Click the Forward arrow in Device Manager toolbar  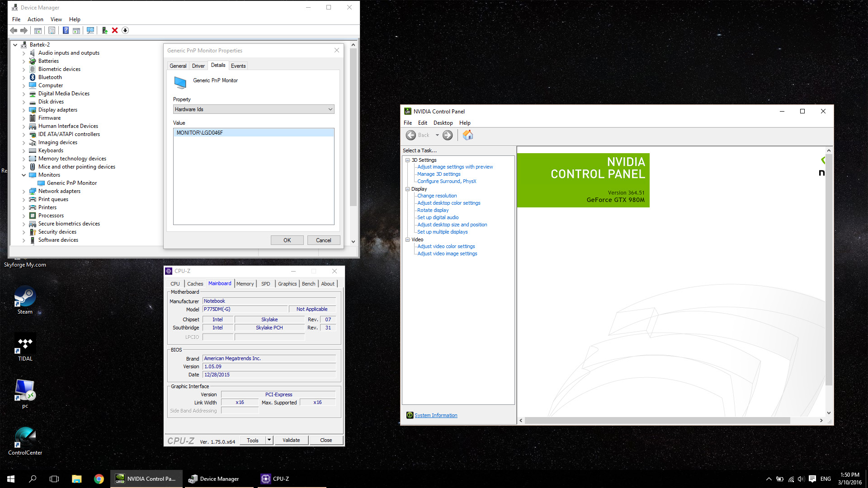[x=24, y=30]
